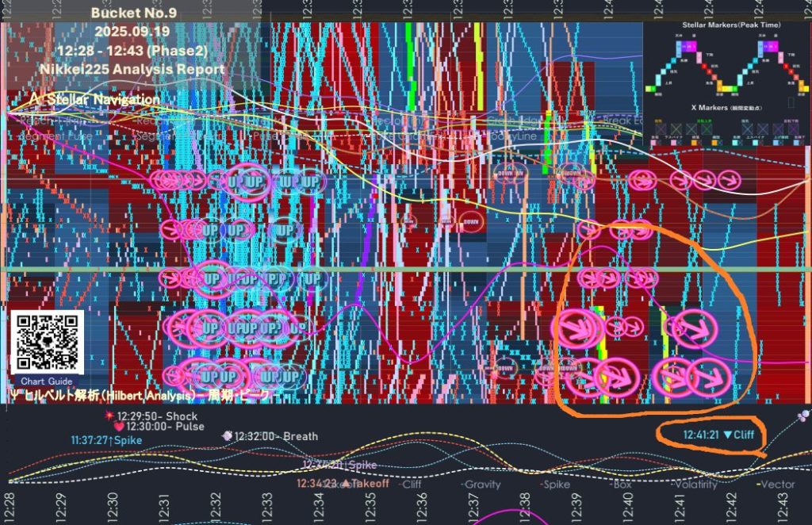The image size is (812, 525).
Task: Click the Nikkei225 Analysis Report title
Action: pos(132,69)
